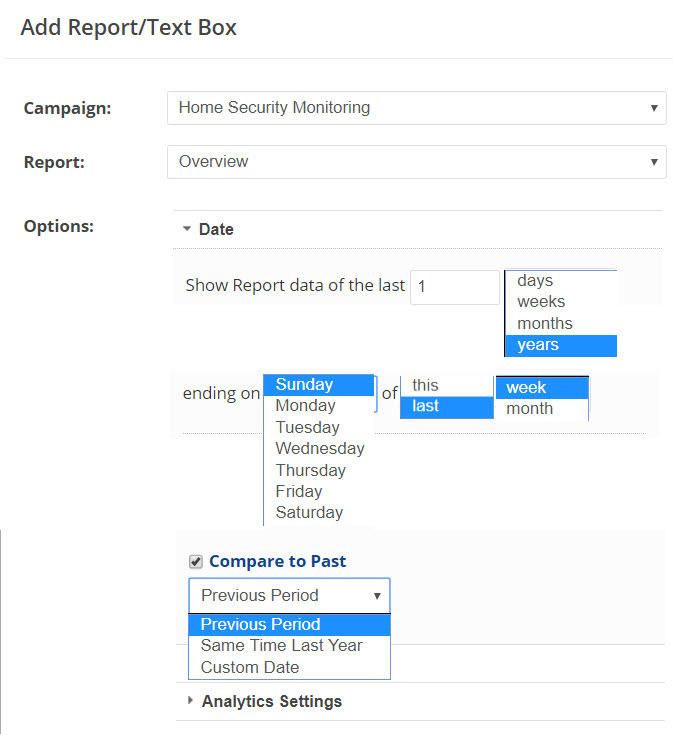673x735 pixels.
Task: Open the Previous Period dropdown
Action: tap(289, 595)
